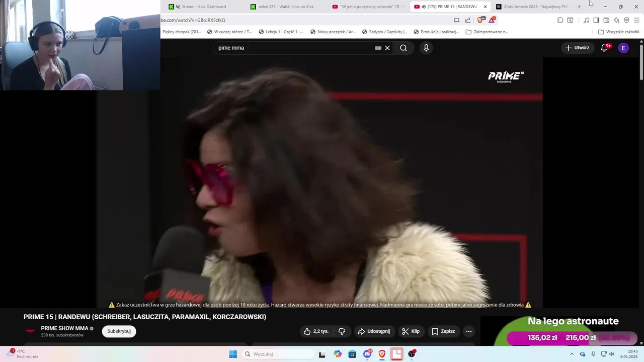Open the three-dot more actions menu
Viewport: 644px width, 362px height.
[x=469, y=331]
